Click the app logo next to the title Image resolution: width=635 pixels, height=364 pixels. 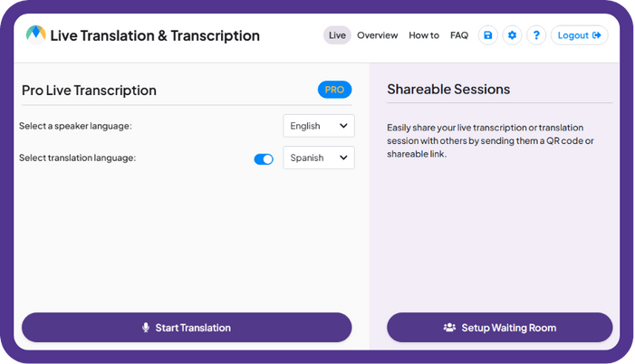(35, 34)
